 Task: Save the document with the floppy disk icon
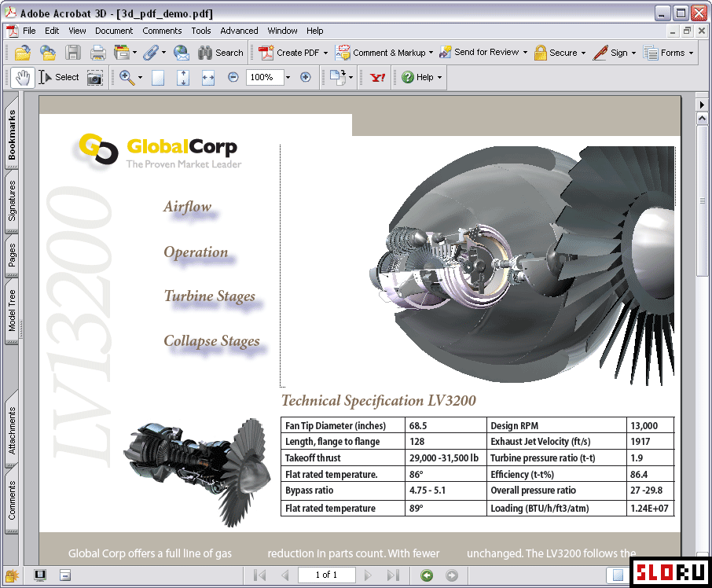pyautogui.click(x=72, y=53)
